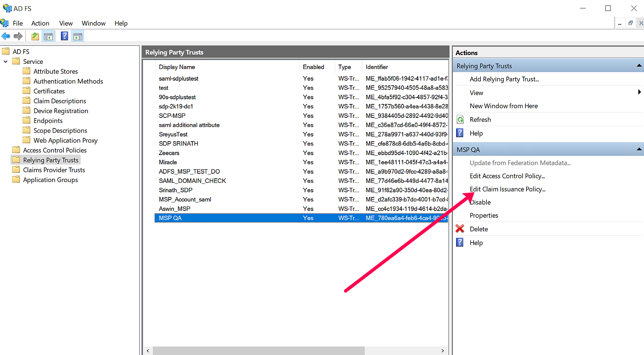This screenshot has width=644, height=355.
Task: Toggle Show/Hide Action Pane toolbar icon
Action: (78, 36)
